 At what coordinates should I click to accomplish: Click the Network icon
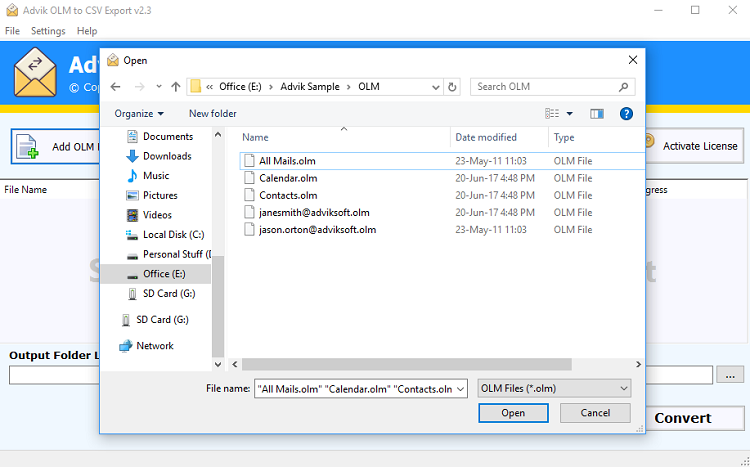[x=125, y=345]
